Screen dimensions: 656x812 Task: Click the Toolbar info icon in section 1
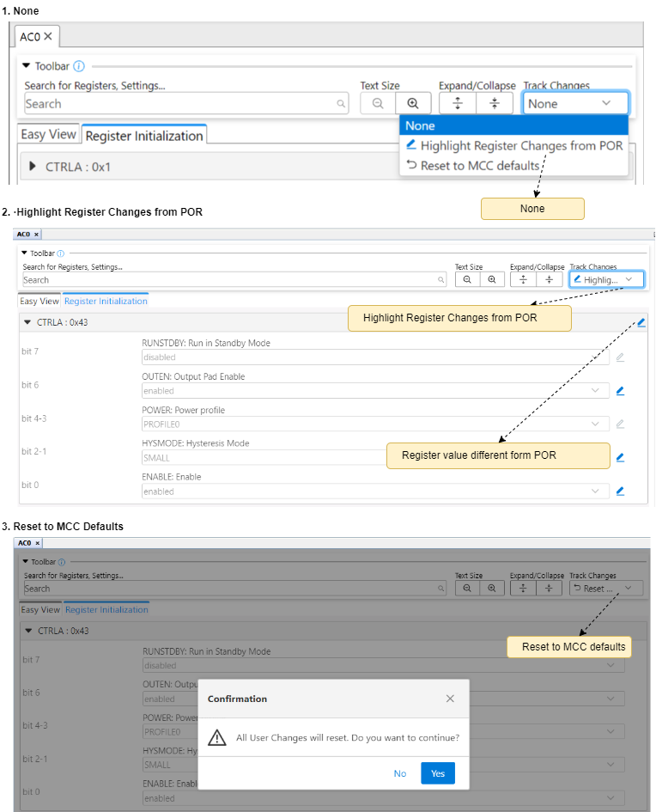[79, 66]
